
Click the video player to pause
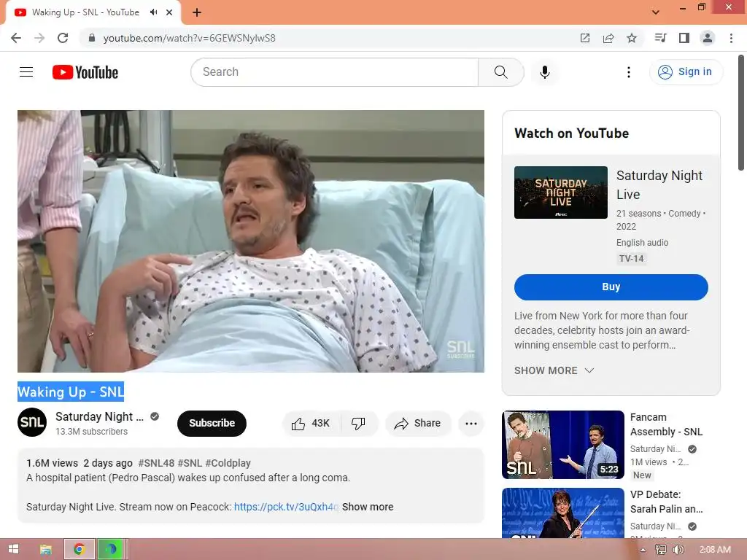point(251,241)
